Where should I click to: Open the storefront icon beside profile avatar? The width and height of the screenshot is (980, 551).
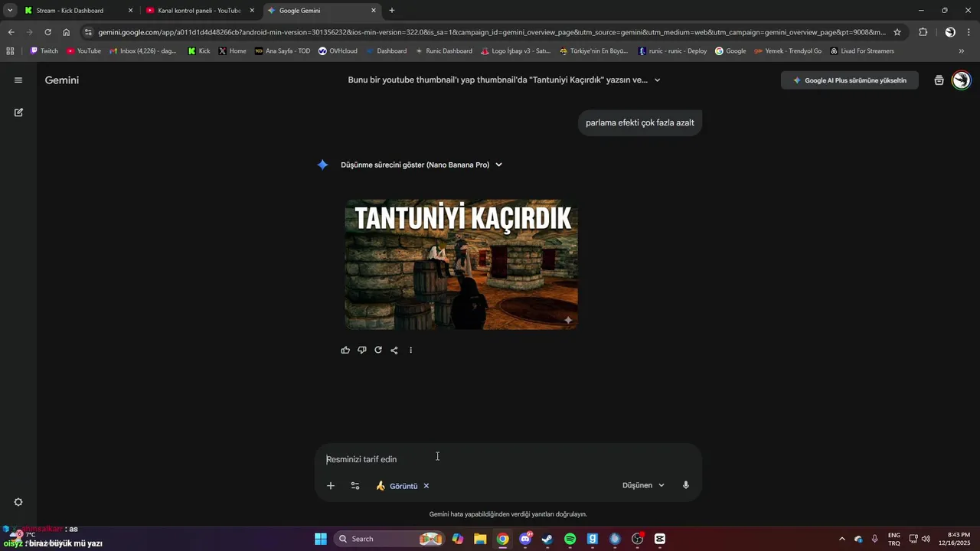point(939,80)
